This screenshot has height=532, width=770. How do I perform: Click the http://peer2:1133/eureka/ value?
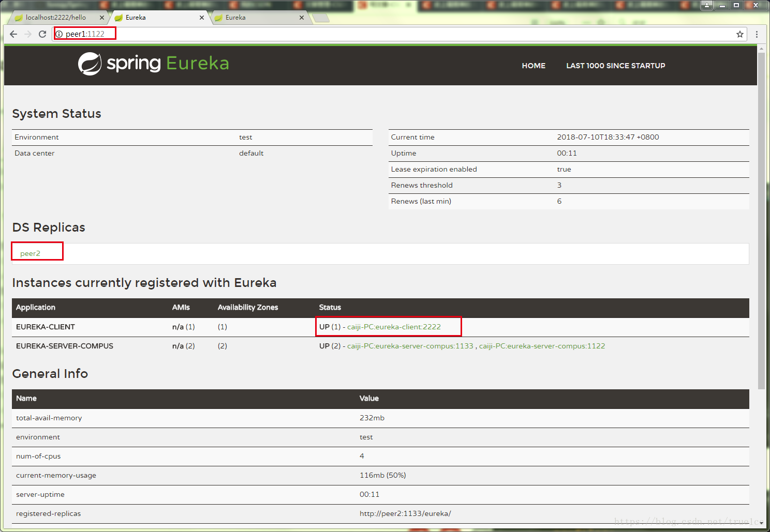click(x=405, y=513)
